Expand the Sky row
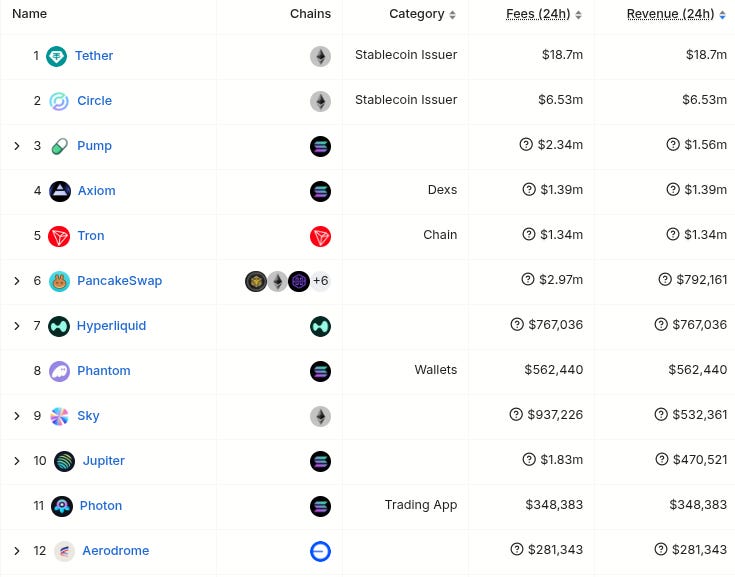The height and width of the screenshot is (577, 735). tap(17, 416)
